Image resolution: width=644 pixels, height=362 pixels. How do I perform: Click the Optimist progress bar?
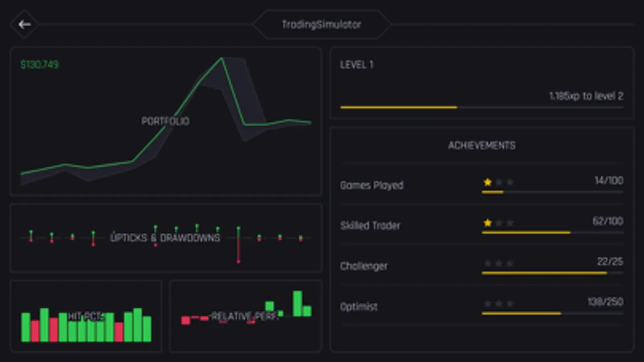(x=553, y=313)
